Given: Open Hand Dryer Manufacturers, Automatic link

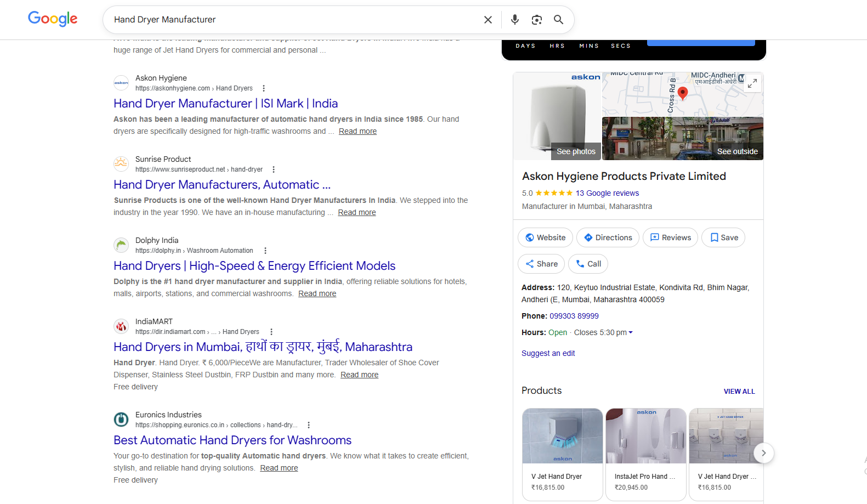Looking at the screenshot, I should [x=222, y=185].
